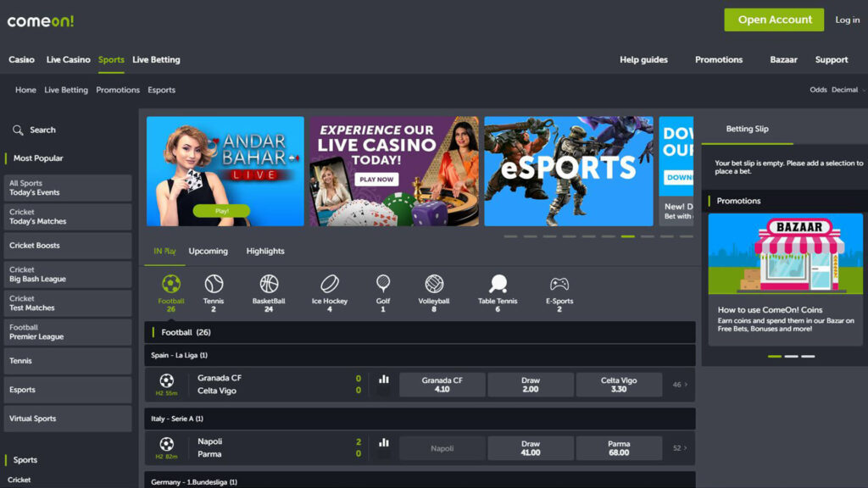Open the Betting Slip tab
This screenshot has width=868, height=488.
(748, 129)
